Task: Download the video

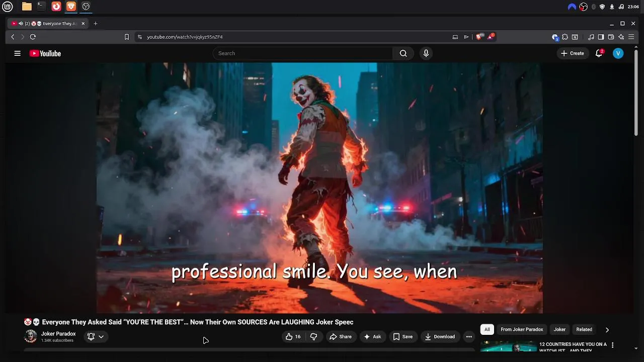Action: click(x=440, y=337)
